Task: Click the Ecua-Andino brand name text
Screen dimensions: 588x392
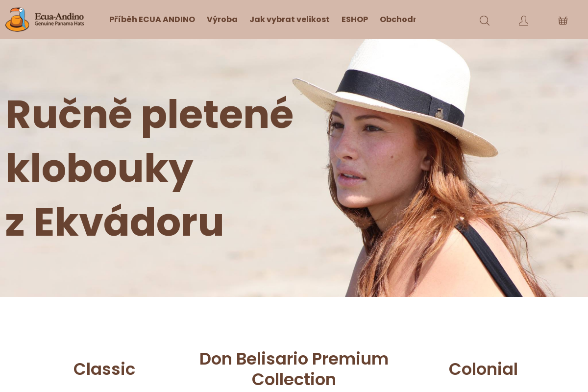Action: (x=59, y=16)
